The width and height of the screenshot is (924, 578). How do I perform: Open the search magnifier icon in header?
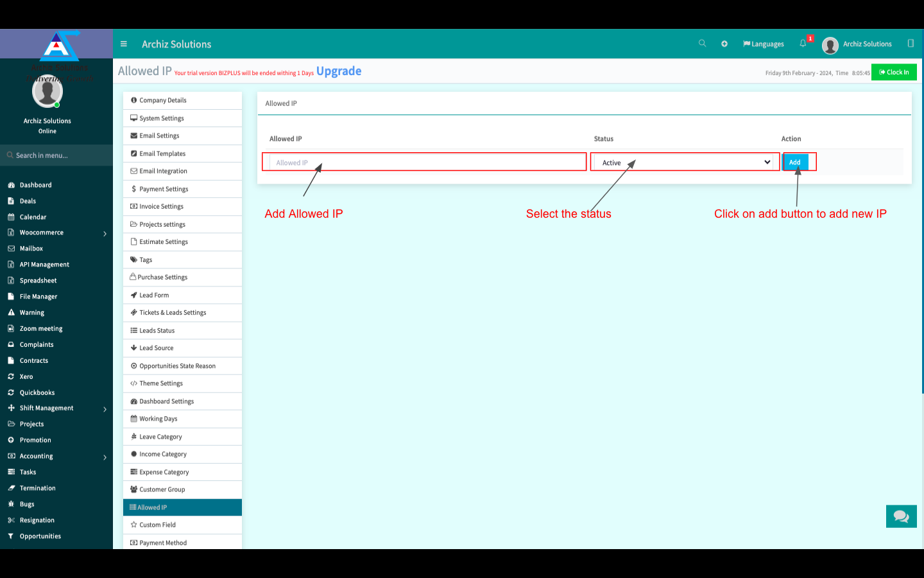coord(702,44)
